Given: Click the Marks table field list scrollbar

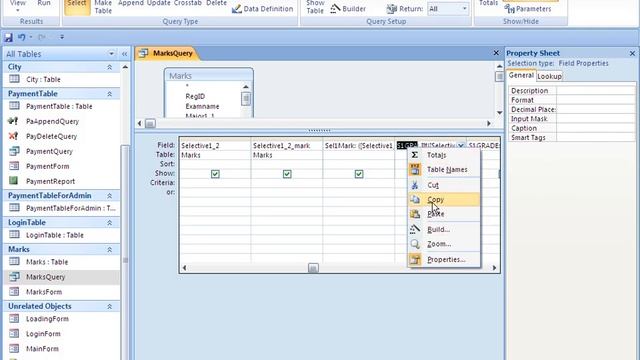Looking at the screenshot, I should click(245, 99).
